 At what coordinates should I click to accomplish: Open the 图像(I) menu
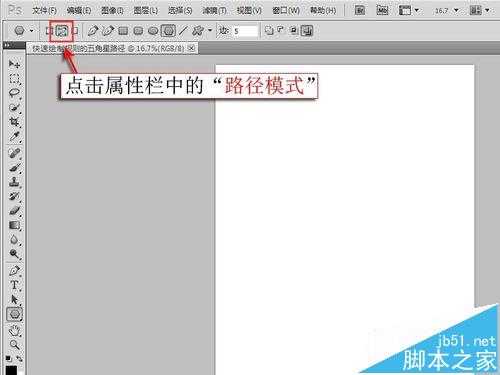pos(112,11)
